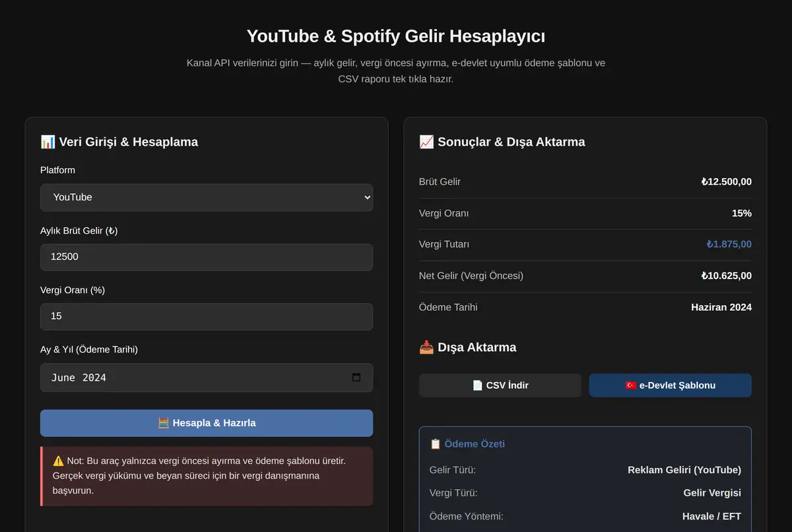Focus the Vergi Oranı (%) input field

pyautogui.click(x=207, y=316)
